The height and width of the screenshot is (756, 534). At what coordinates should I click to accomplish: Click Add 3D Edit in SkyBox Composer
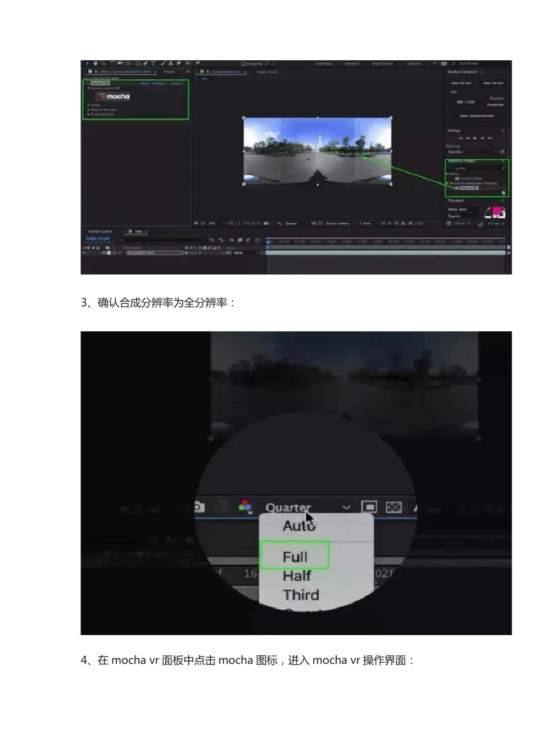tap(494, 83)
